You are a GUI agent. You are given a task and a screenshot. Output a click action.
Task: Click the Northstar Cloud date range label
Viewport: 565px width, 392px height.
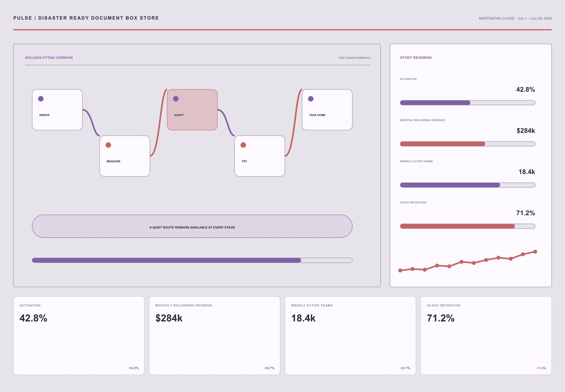(x=515, y=18)
